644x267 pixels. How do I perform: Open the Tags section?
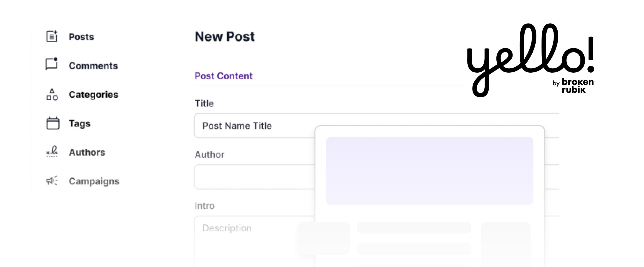tap(80, 124)
